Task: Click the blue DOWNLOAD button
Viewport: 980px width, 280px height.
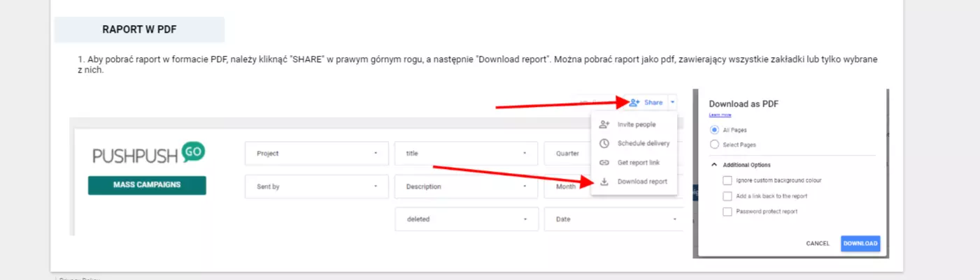Action: pyautogui.click(x=860, y=244)
